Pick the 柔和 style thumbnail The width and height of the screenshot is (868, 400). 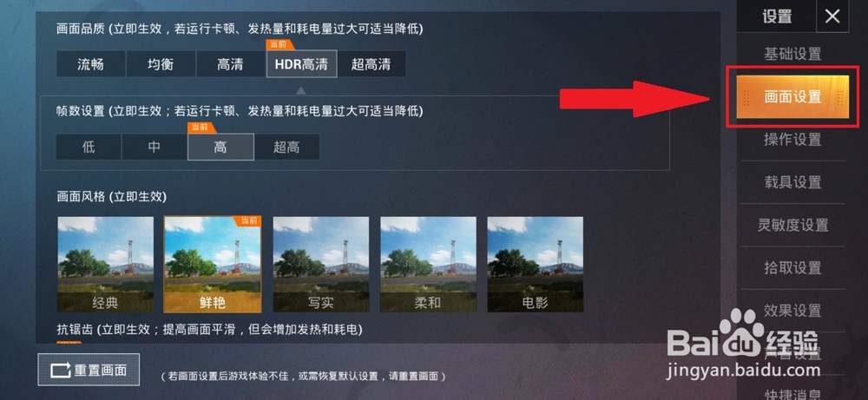tap(428, 265)
